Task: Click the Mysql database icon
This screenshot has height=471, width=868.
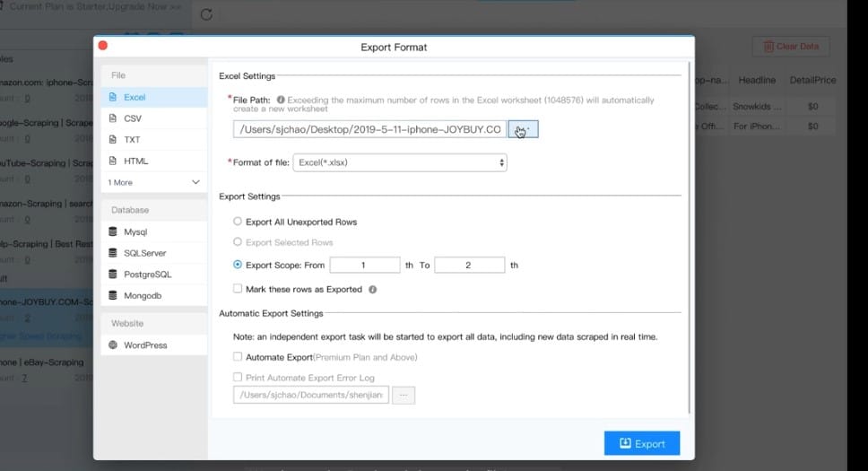Action: coord(113,231)
